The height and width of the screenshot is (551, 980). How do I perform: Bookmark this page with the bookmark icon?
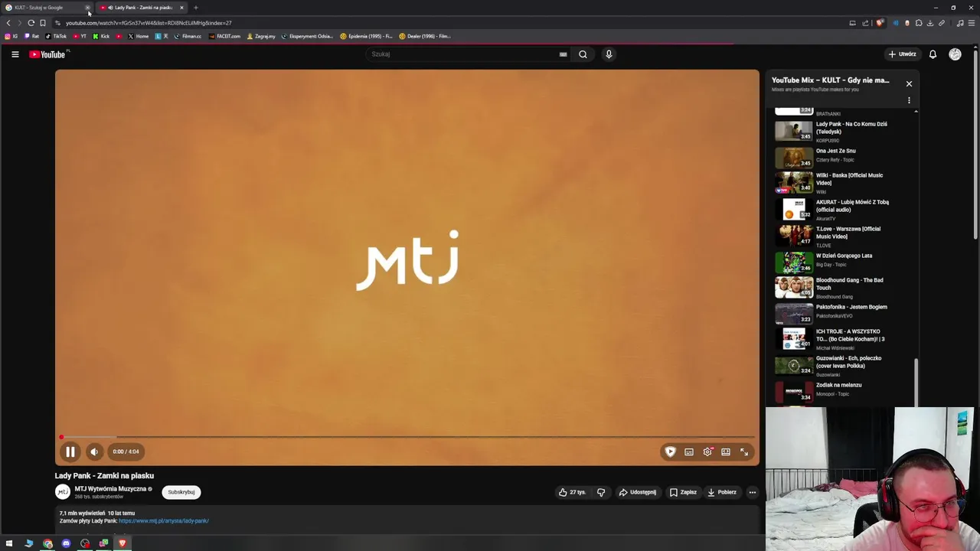click(x=42, y=23)
